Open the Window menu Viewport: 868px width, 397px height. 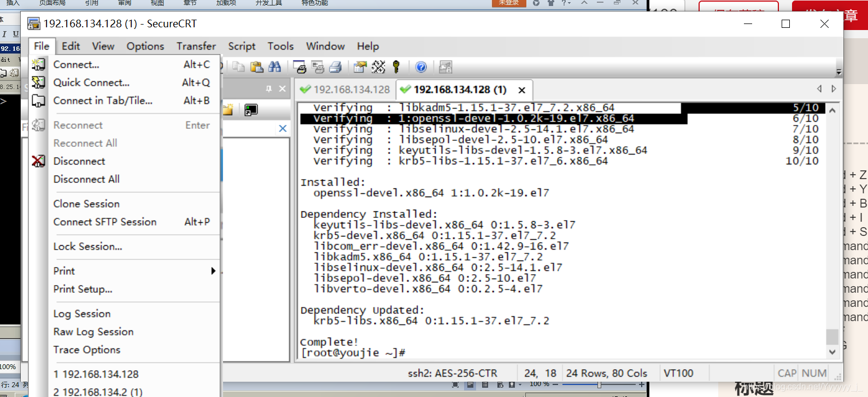click(x=325, y=46)
